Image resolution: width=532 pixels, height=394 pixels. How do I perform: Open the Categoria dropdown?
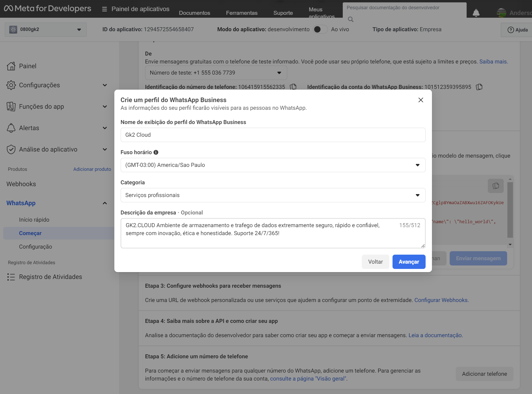(273, 195)
